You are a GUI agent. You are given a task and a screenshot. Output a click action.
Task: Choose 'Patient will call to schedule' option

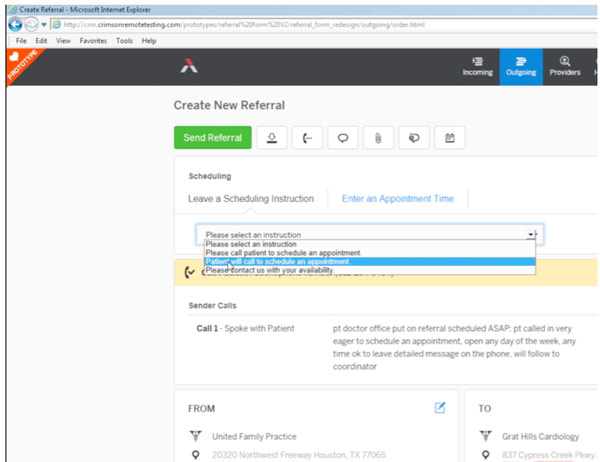pyautogui.click(x=278, y=262)
